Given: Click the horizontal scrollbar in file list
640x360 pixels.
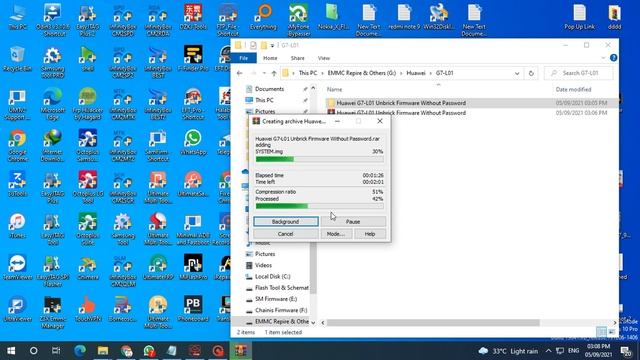Looking at the screenshot, I should pos(433,322).
